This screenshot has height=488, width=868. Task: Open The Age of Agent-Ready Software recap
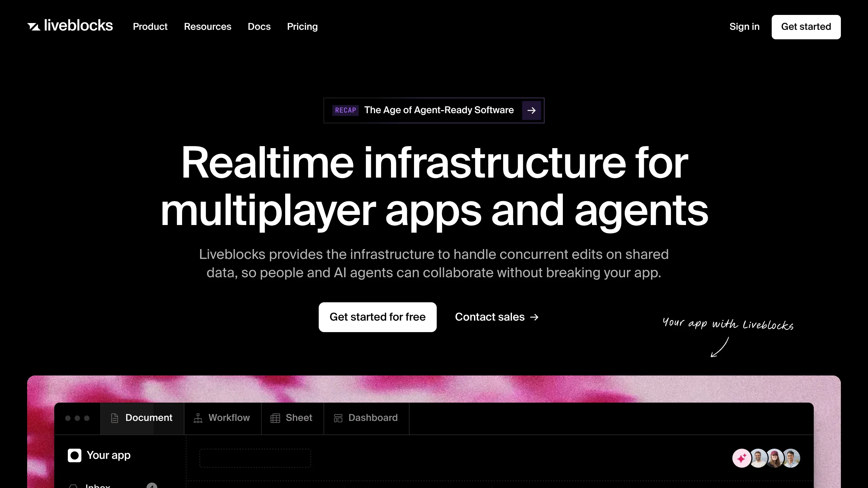point(438,110)
